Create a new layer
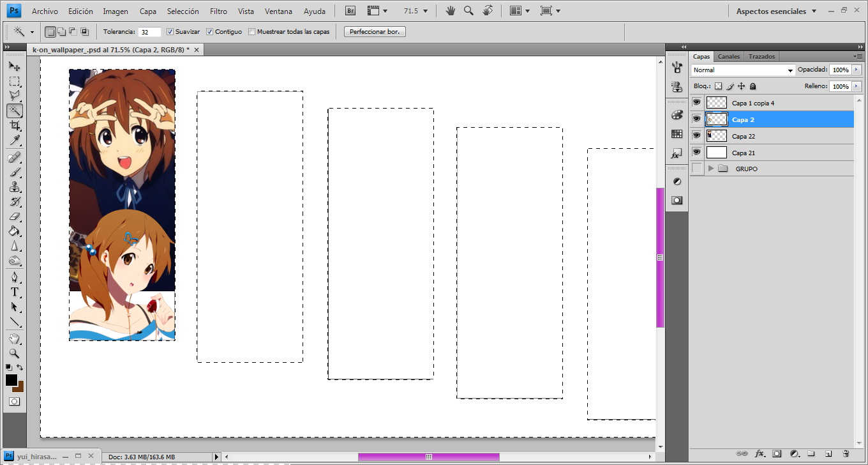Screen dimensions: 868x465 pyautogui.click(x=828, y=453)
